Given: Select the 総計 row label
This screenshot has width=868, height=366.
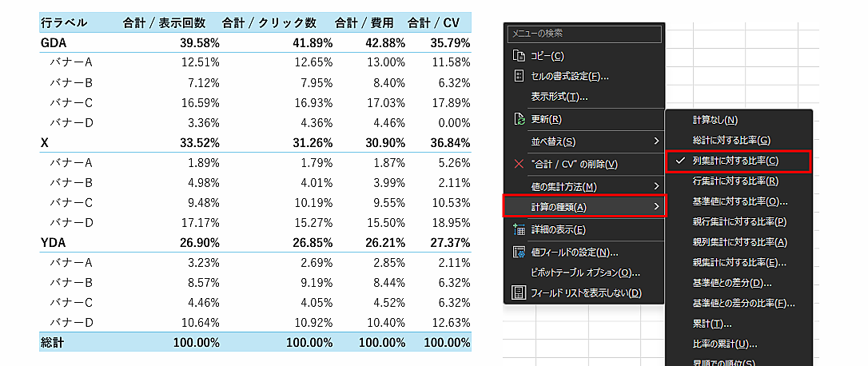Looking at the screenshot, I should [x=52, y=342].
